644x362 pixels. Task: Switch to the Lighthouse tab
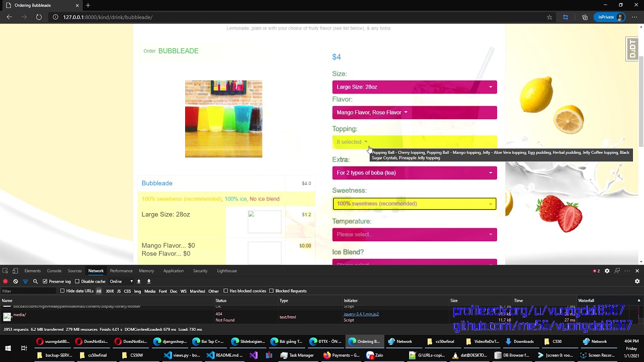(x=227, y=271)
